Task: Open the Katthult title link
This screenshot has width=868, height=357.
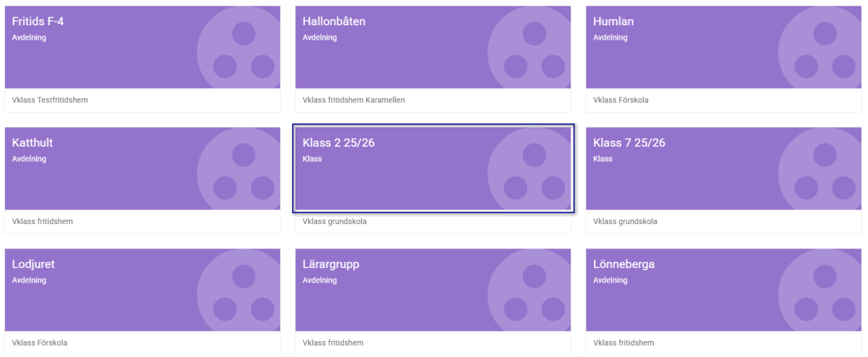Action: tap(33, 143)
